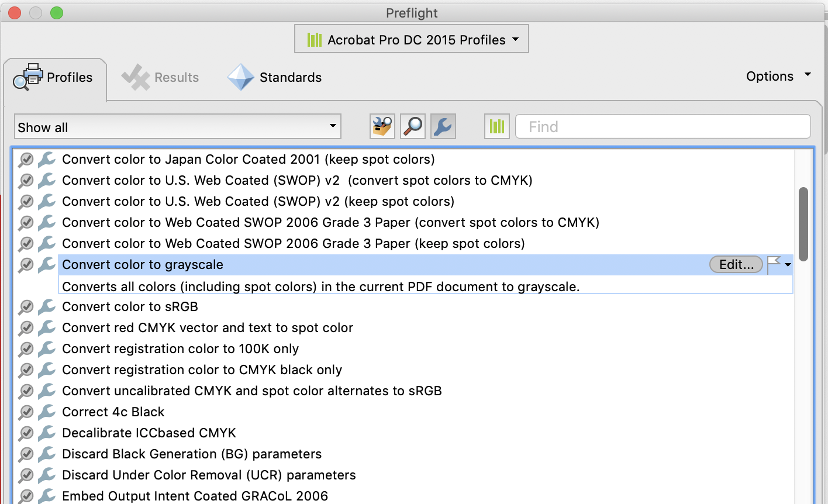Toggle the seal icon beside Embed Output Intent Coated GRACoL 2006
This screenshot has width=828, height=504.
pos(26,496)
